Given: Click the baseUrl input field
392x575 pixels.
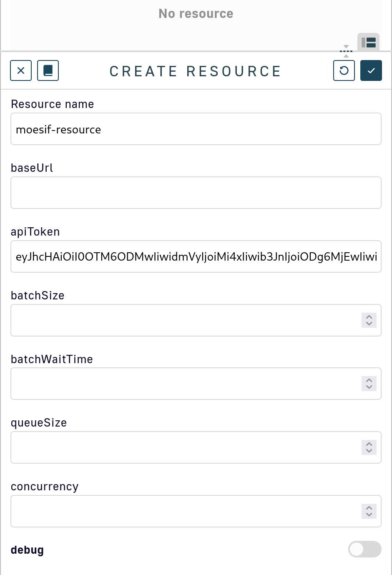Looking at the screenshot, I should point(196,193).
